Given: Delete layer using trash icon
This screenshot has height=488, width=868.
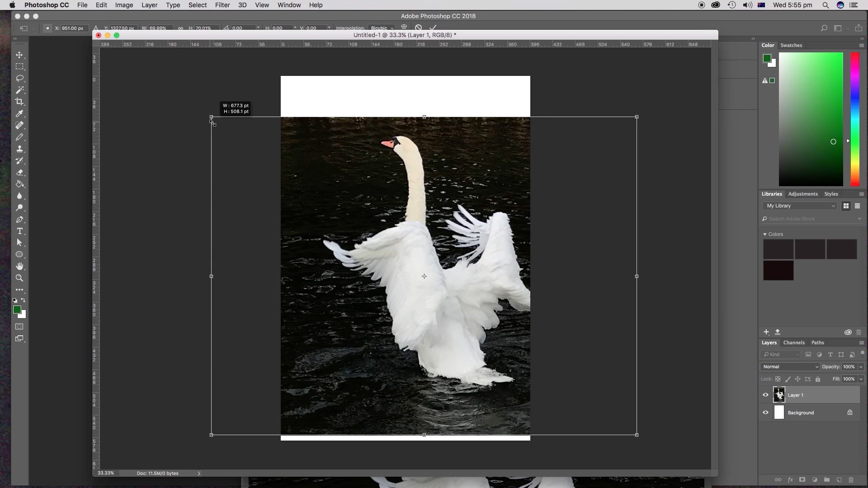Looking at the screenshot, I should (x=851, y=480).
